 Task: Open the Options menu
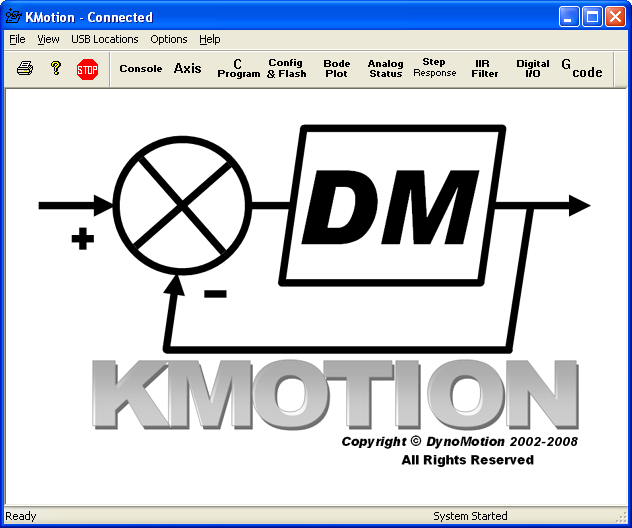pos(168,39)
